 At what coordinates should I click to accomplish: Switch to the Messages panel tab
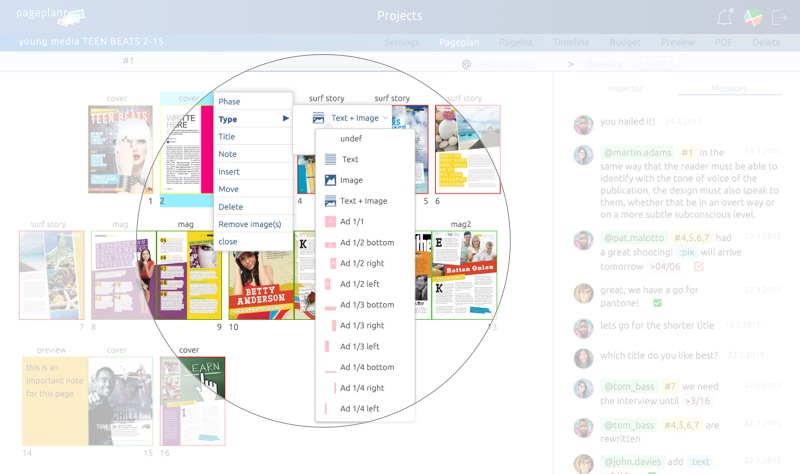729,88
